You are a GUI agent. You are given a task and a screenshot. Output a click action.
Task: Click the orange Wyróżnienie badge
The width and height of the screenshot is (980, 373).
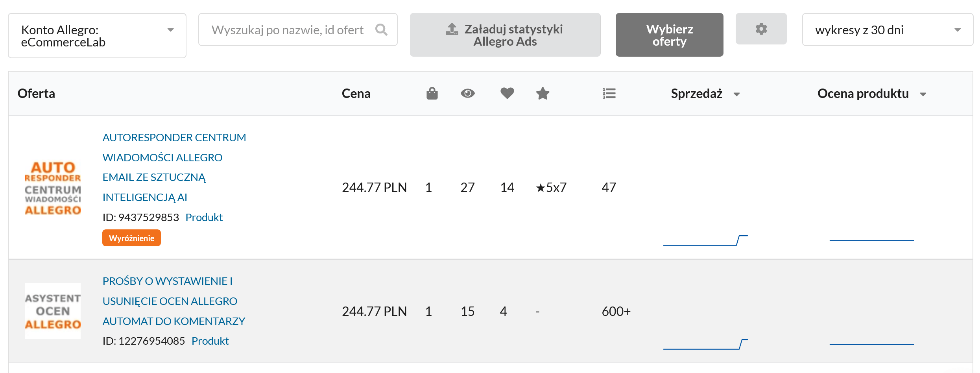tap(131, 238)
